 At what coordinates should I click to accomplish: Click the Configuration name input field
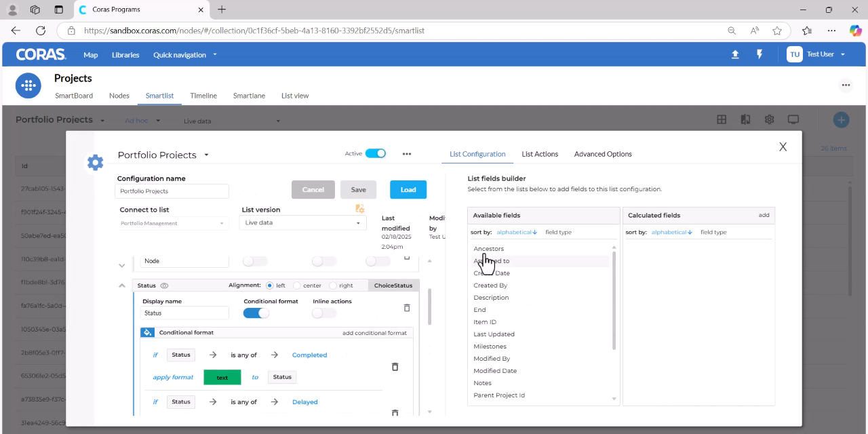point(172,191)
